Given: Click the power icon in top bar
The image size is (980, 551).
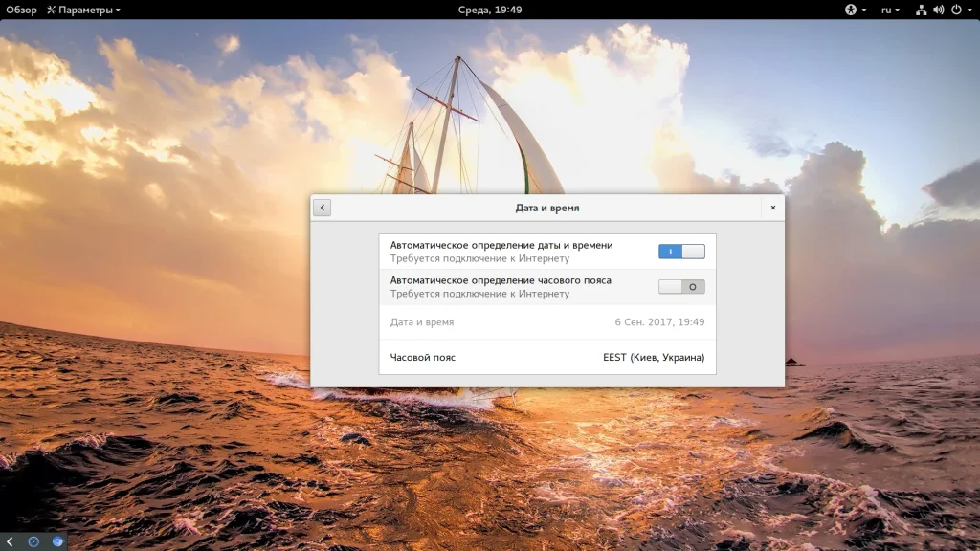Looking at the screenshot, I should click(956, 10).
